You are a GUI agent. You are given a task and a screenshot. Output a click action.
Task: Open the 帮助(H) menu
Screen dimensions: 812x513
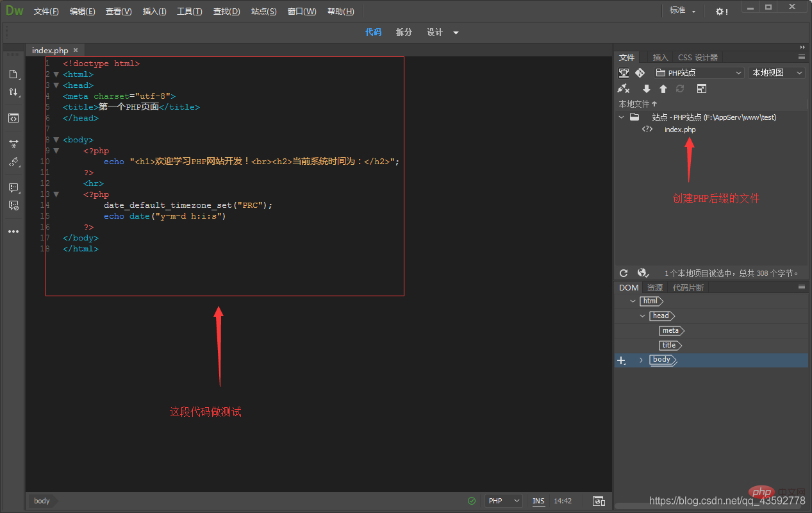[x=340, y=12]
